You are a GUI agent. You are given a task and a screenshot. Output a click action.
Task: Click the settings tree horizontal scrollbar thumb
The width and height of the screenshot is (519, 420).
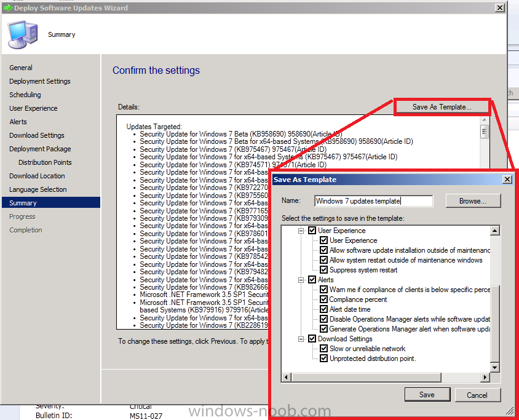point(366,377)
